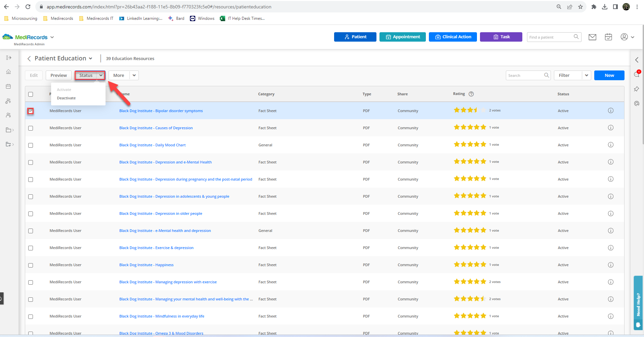Image resolution: width=644 pixels, height=337 pixels.
Task: Expand the left sidebar navigation
Action: tap(9, 58)
